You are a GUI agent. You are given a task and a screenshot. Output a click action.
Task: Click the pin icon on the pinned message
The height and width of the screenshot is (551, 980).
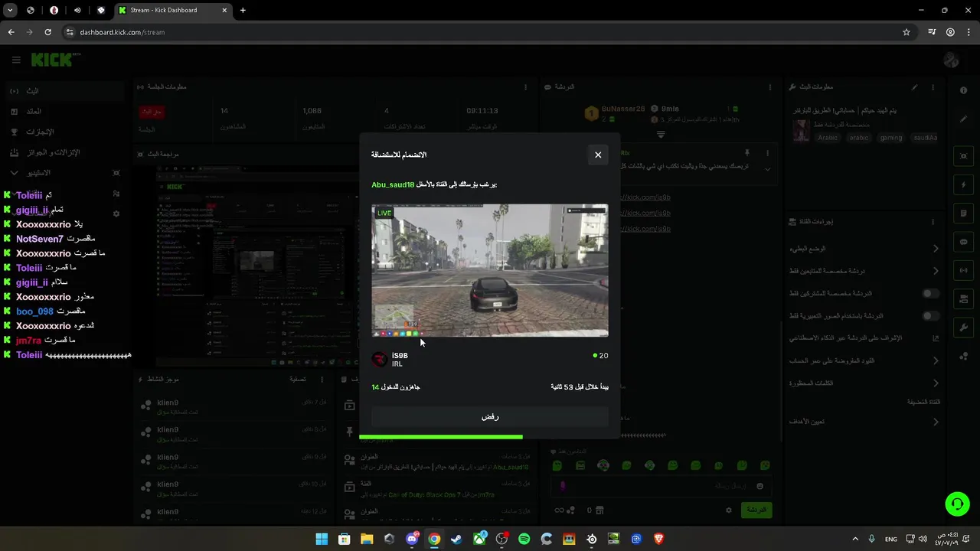(x=746, y=154)
